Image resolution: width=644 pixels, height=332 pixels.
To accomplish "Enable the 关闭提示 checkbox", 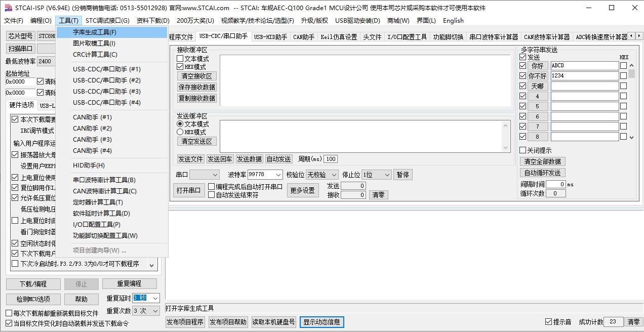I will 523,150.
